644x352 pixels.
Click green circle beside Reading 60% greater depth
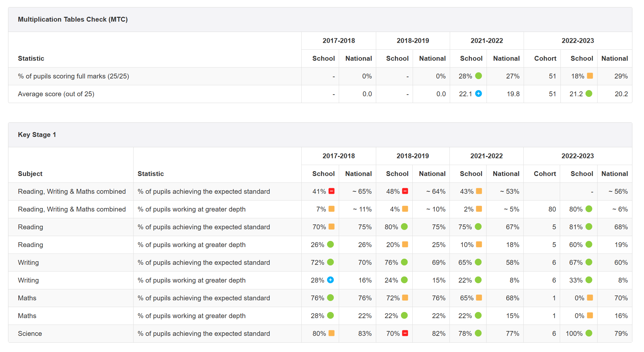click(x=589, y=244)
